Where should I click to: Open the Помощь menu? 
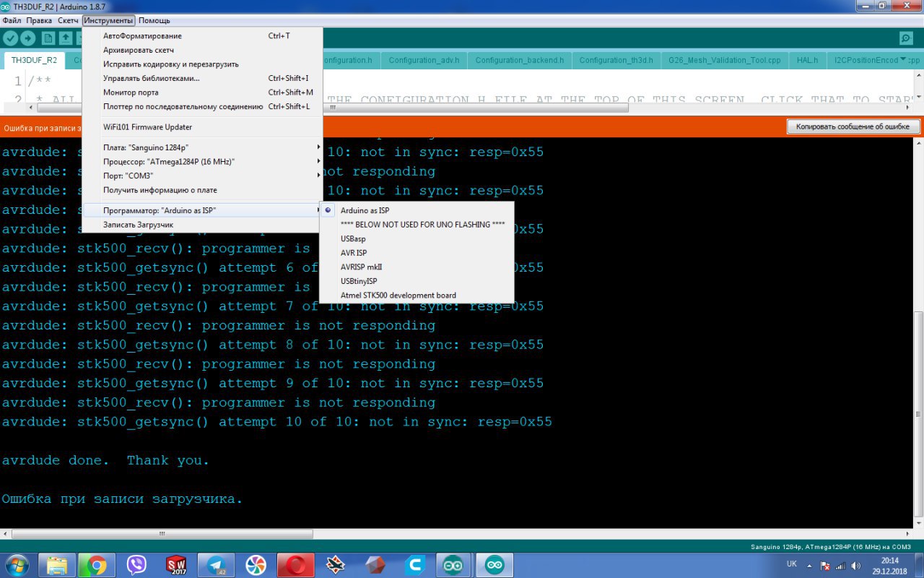(x=154, y=20)
